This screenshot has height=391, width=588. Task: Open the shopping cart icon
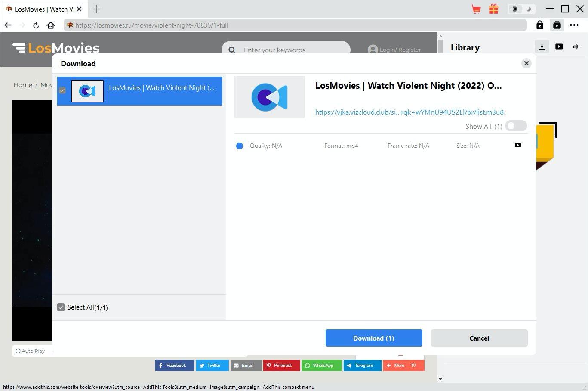(476, 9)
